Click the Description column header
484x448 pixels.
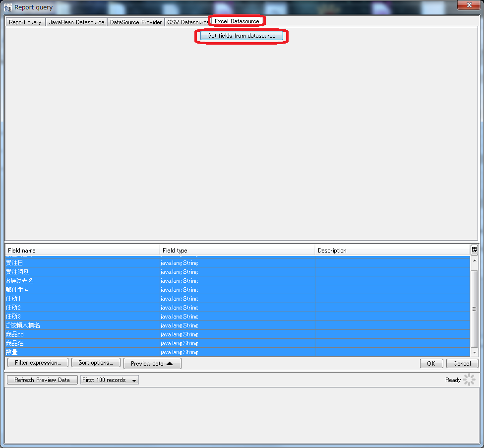[x=392, y=251]
